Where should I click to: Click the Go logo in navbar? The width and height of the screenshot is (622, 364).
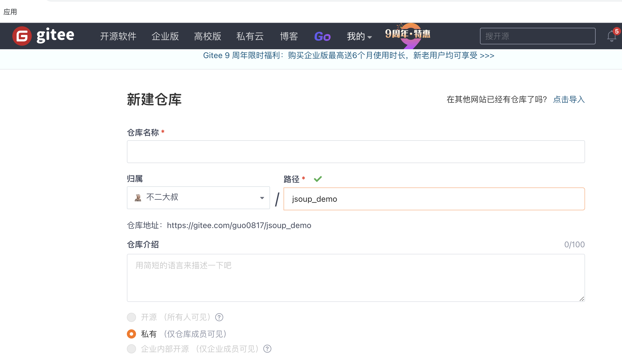pyautogui.click(x=322, y=36)
